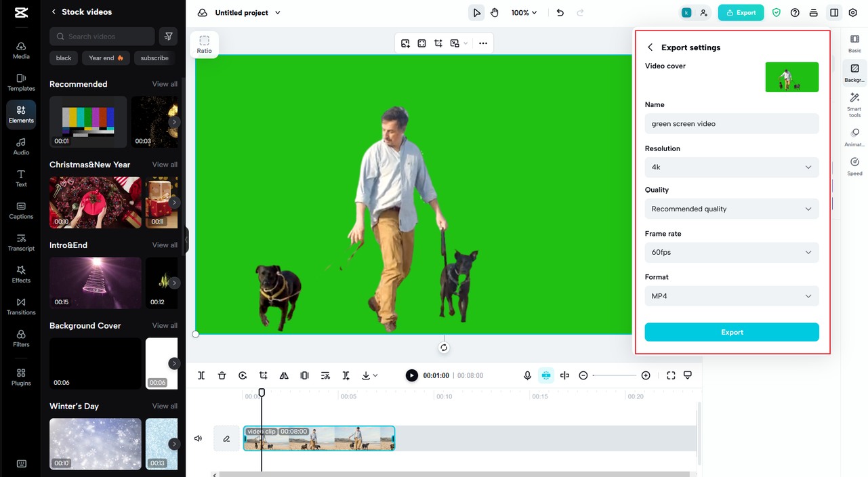Open the Smart tools tab

854,105
